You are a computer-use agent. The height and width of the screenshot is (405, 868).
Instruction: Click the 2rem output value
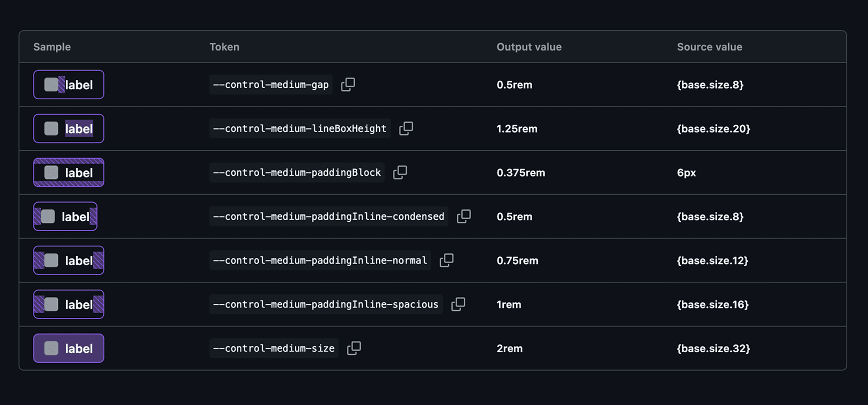tap(510, 348)
